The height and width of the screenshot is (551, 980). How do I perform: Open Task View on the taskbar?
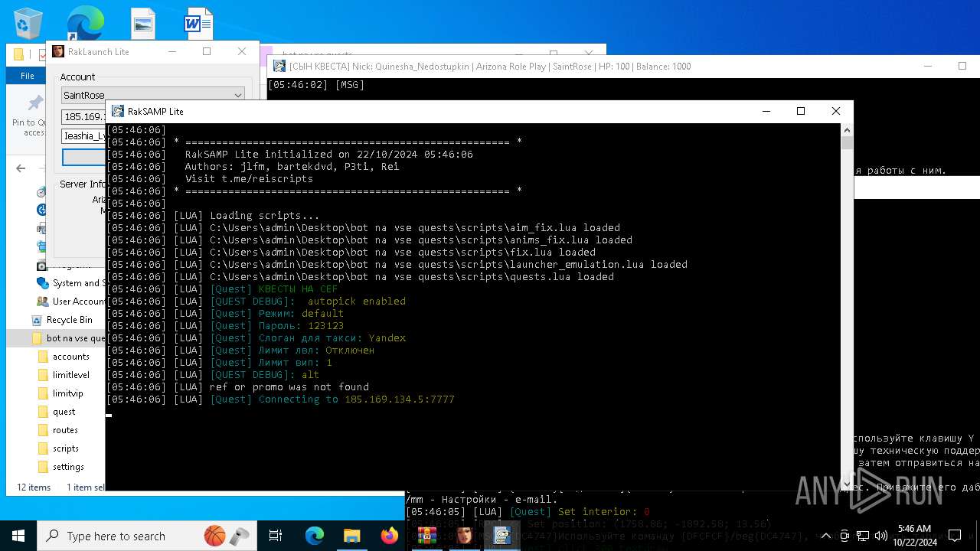[x=276, y=536]
